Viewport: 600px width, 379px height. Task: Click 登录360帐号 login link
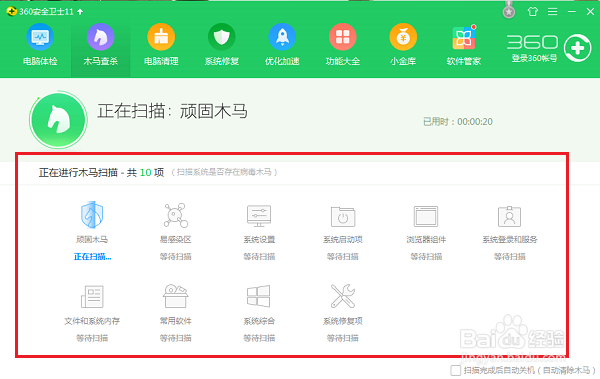(534, 59)
